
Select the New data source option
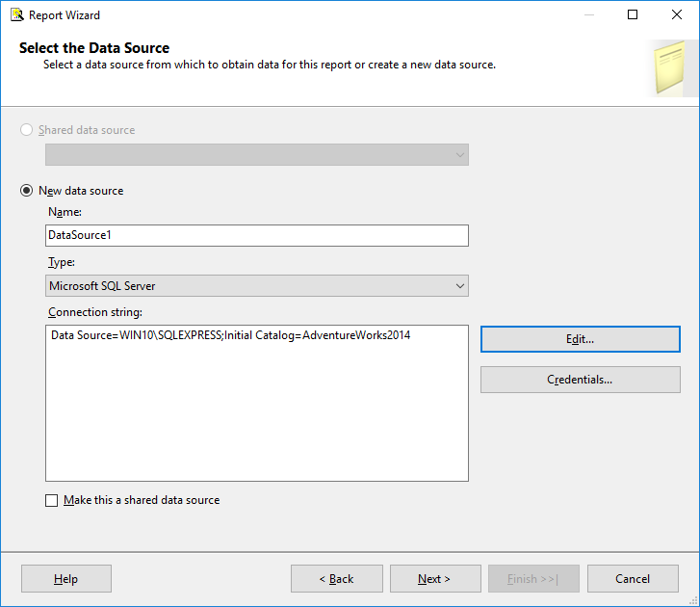(26, 191)
